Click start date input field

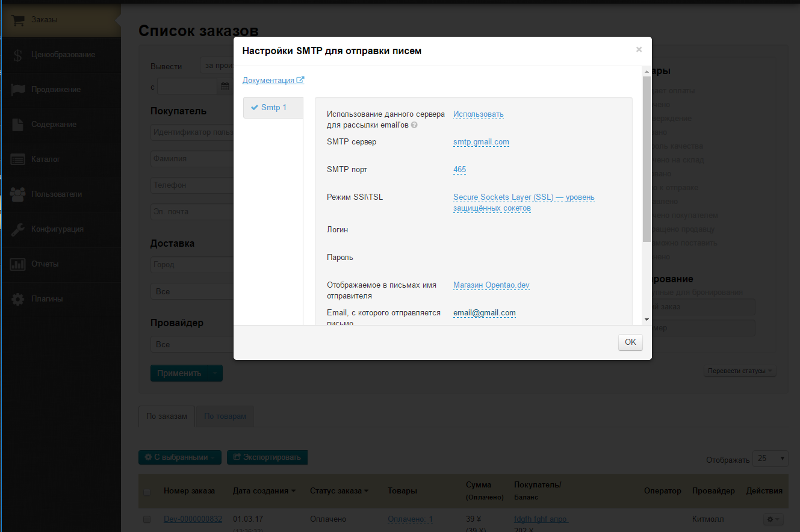[187, 87]
